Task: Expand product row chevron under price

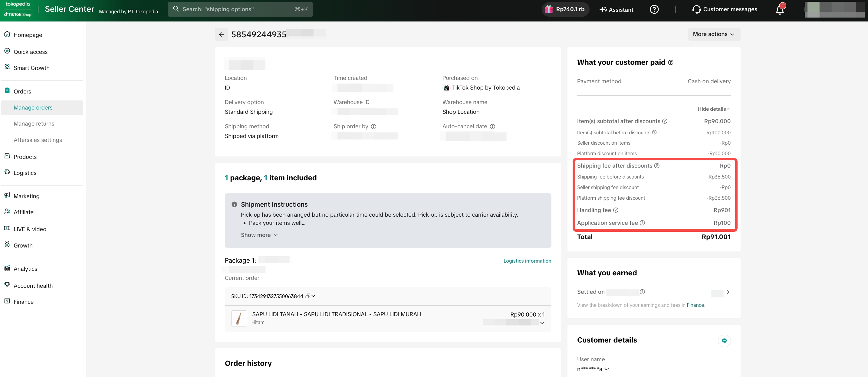Action: pos(542,323)
